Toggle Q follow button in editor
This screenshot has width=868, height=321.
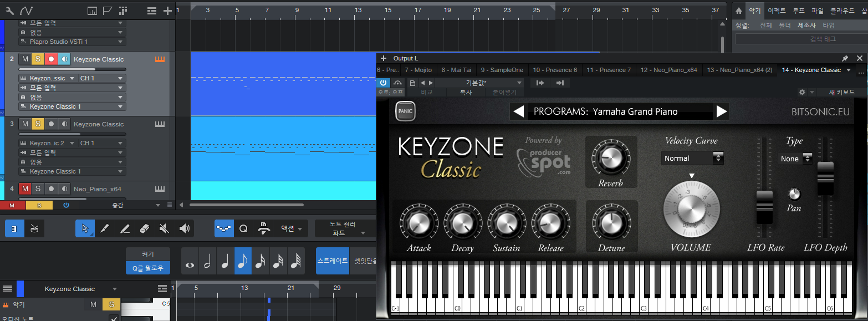pos(148,268)
